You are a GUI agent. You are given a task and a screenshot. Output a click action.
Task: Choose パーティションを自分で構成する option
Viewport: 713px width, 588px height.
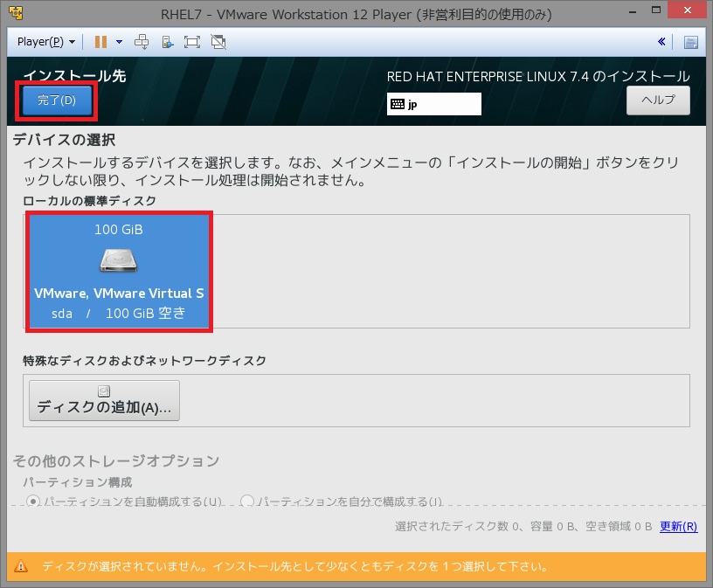pos(247,501)
